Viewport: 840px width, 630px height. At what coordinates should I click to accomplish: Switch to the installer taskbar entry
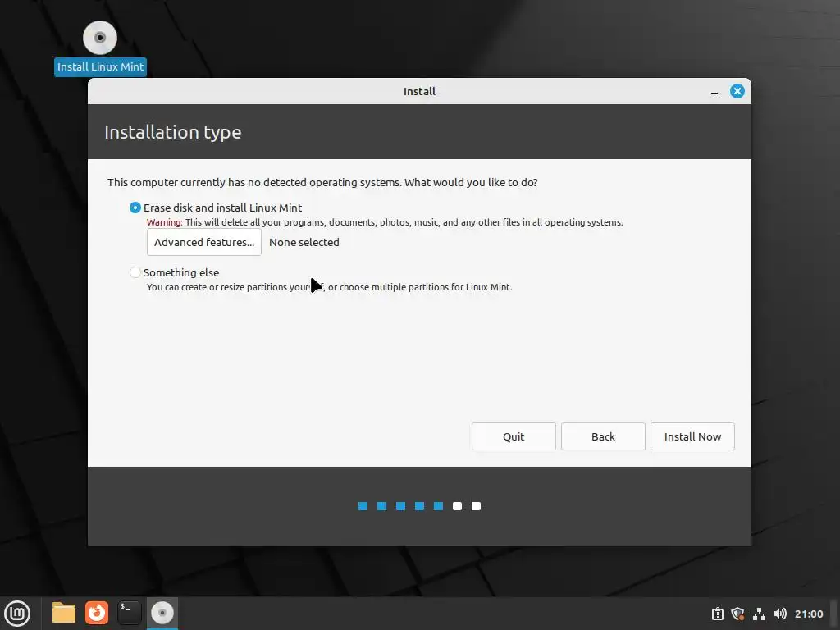(162, 613)
